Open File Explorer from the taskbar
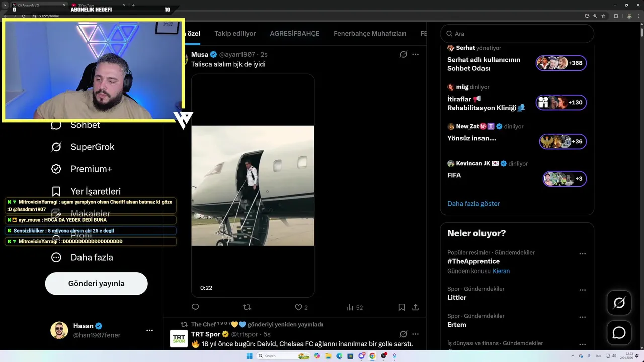644x362 pixels. coord(328,356)
